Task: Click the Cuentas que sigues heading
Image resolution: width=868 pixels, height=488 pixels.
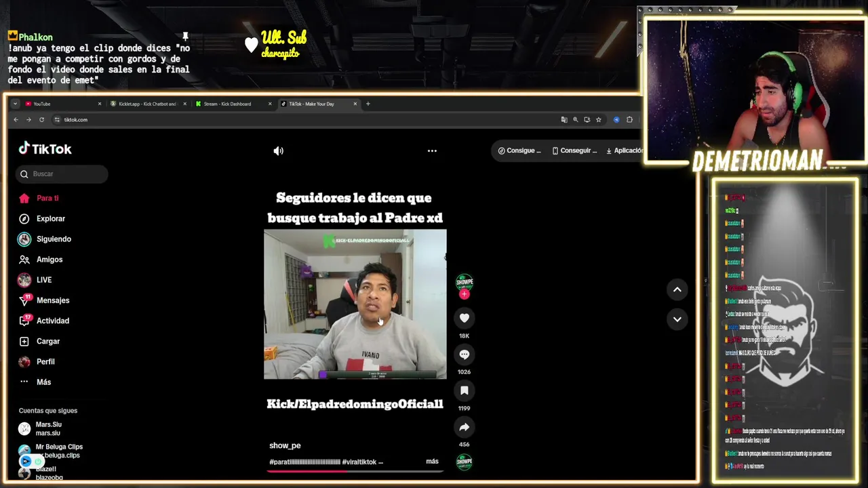Action: 48,411
